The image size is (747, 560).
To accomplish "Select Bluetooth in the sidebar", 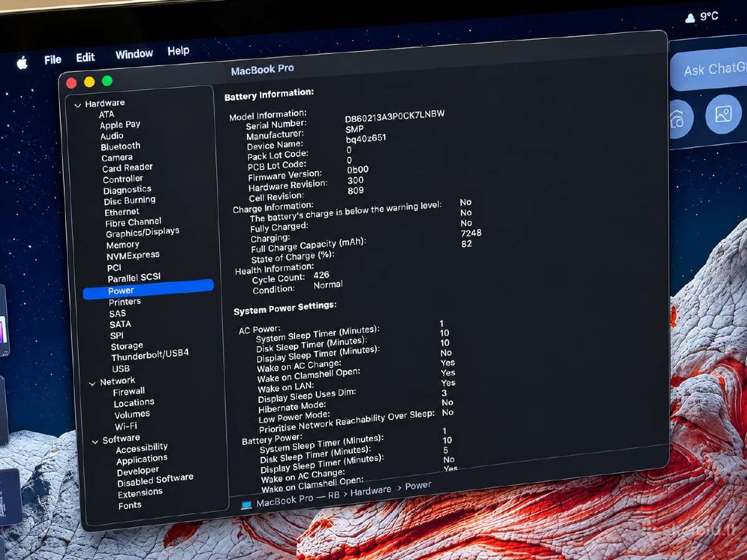I will click(121, 146).
